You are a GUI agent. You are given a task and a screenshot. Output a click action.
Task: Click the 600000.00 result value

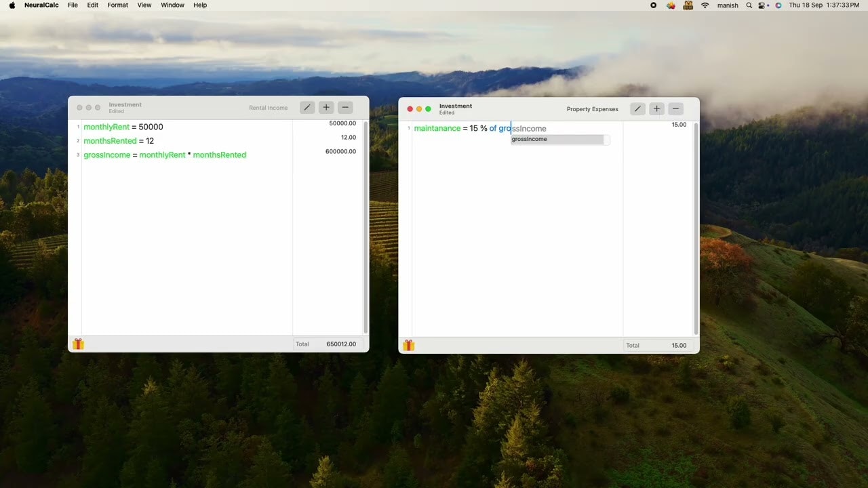click(340, 152)
